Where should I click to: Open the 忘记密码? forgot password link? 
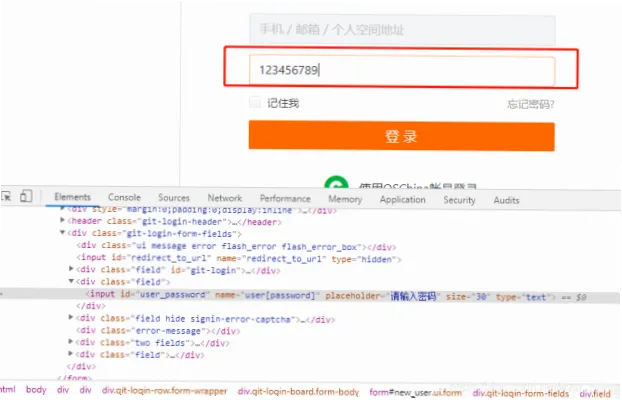click(x=530, y=104)
